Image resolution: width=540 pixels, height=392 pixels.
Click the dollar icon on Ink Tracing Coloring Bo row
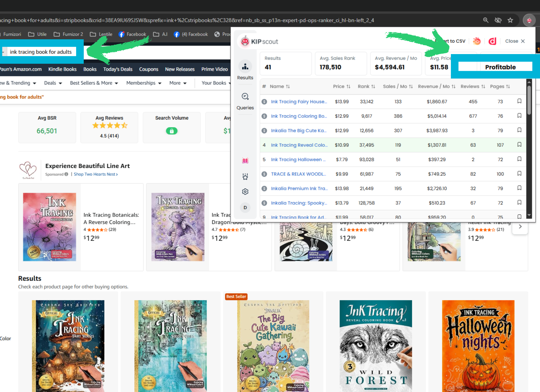[x=264, y=116]
